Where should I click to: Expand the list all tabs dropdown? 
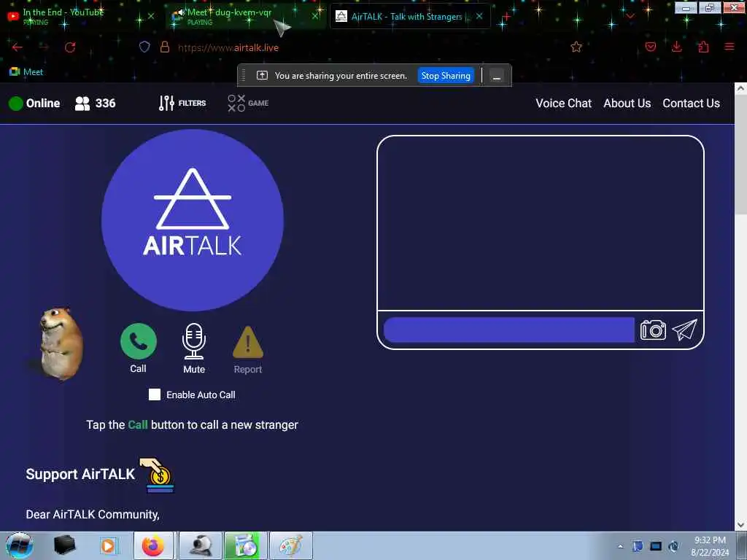pyautogui.click(x=630, y=17)
